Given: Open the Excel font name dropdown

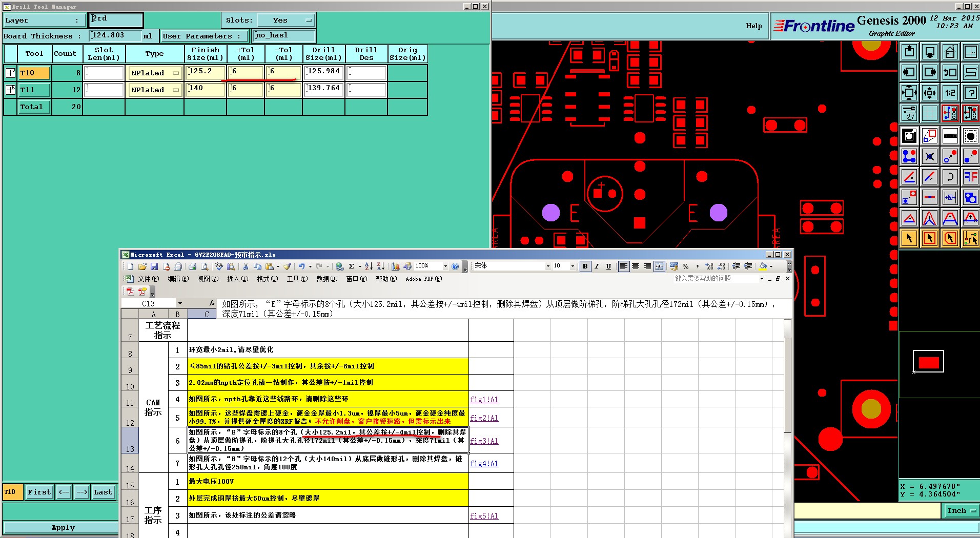Looking at the screenshot, I should click(x=547, y=266).
